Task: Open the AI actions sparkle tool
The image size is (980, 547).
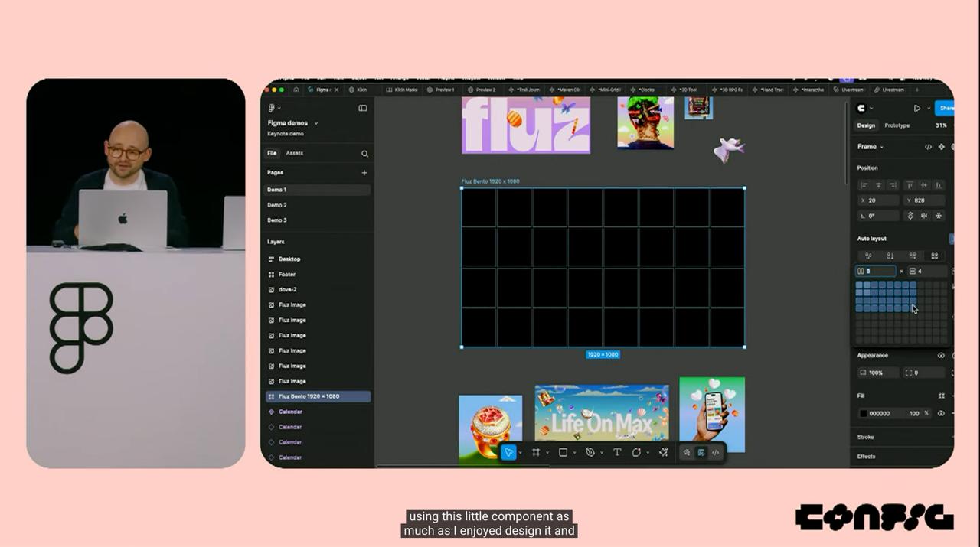Action: (x=663, y=453)
